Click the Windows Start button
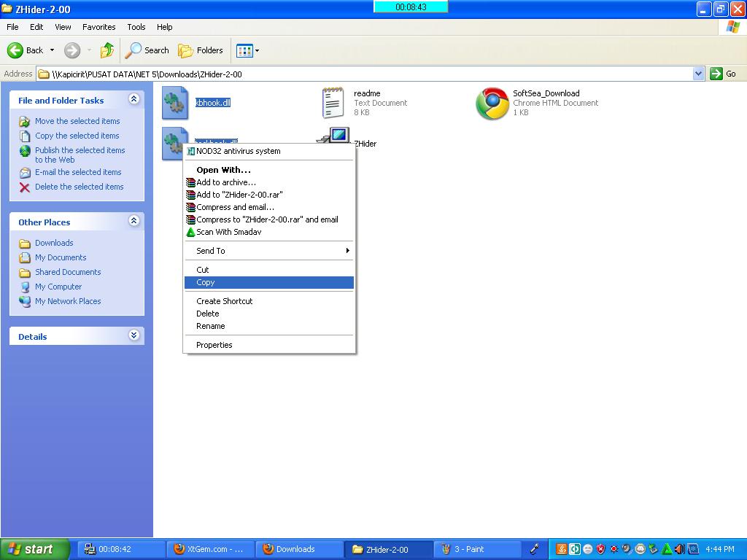 pyautogui.click(x=35, y=549)
